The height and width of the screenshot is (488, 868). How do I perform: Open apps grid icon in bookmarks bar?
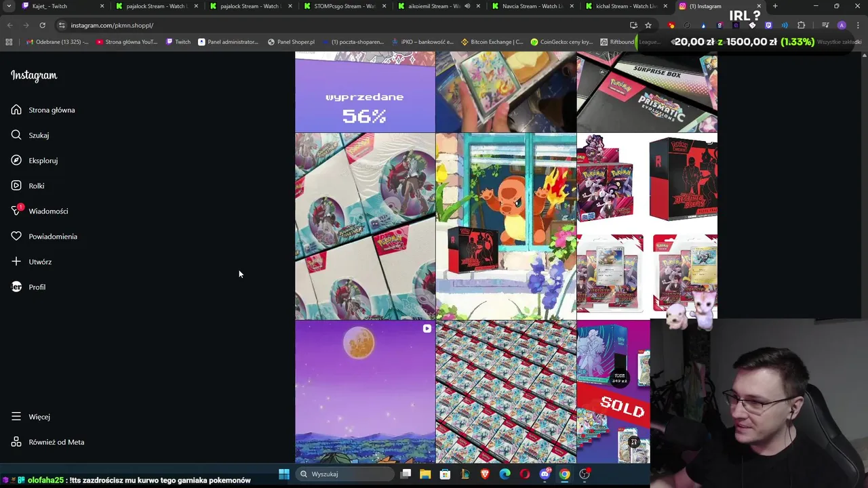pyautogui.click(x=9, y=42)
